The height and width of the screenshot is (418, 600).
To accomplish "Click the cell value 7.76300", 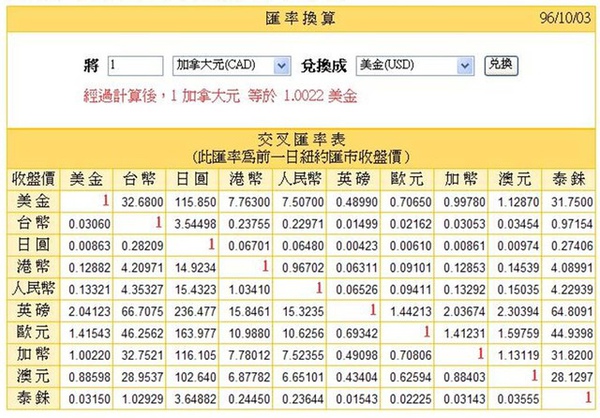I will 249,202.
